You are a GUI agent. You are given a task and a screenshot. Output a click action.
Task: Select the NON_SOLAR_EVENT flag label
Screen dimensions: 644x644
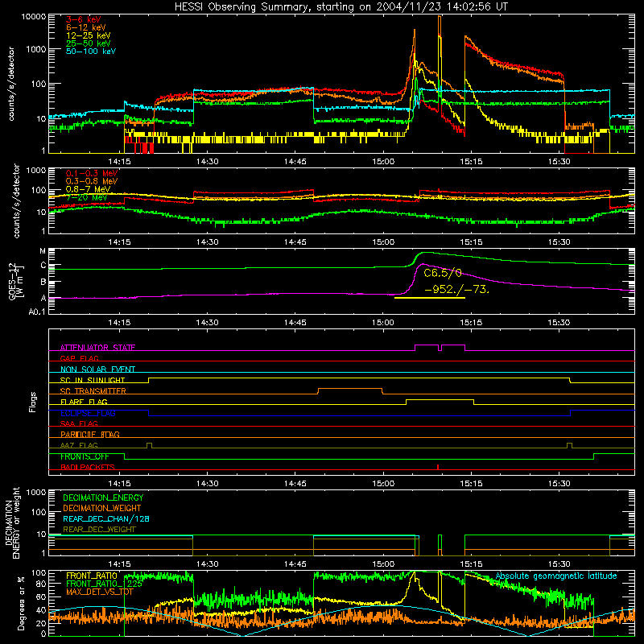pos(97,369)
